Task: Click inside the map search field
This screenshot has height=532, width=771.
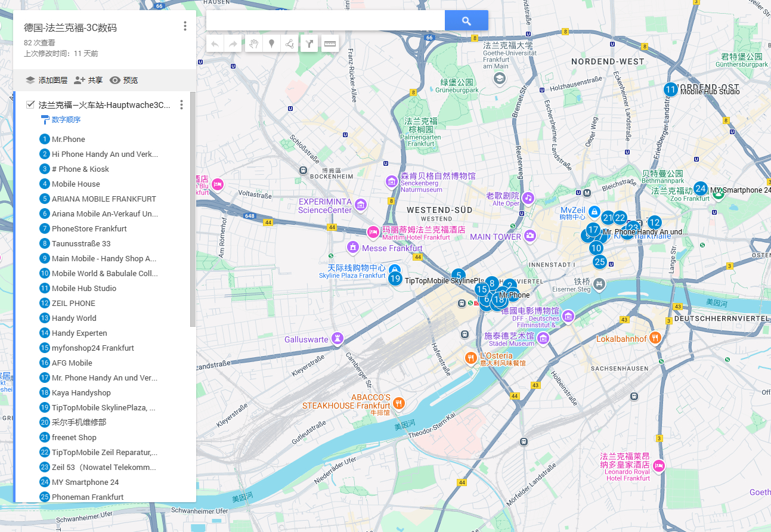Action: coord(325,21)
